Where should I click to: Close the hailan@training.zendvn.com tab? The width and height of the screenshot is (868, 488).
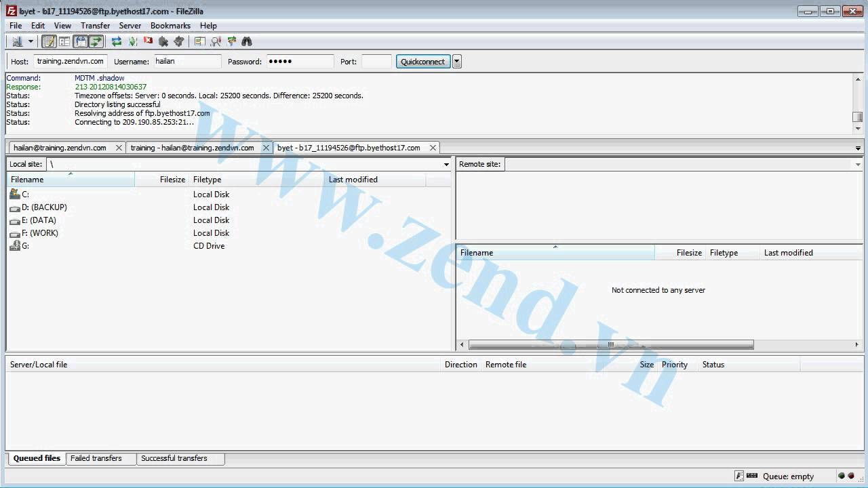click(119, 148)
